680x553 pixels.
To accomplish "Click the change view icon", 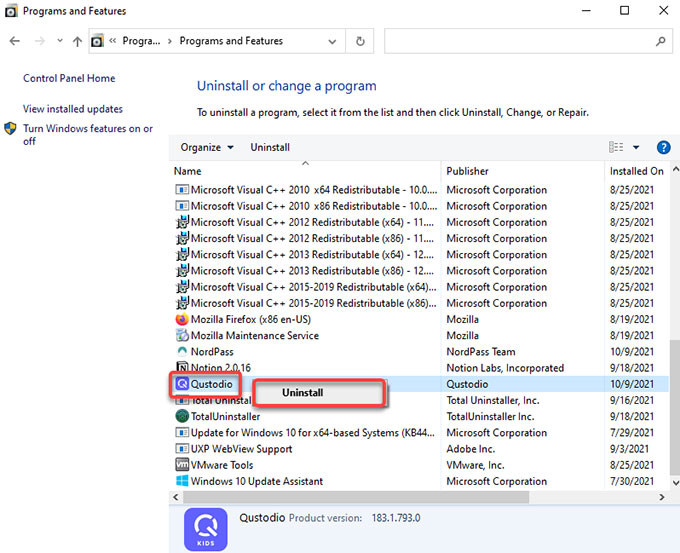I will point(616,147).
